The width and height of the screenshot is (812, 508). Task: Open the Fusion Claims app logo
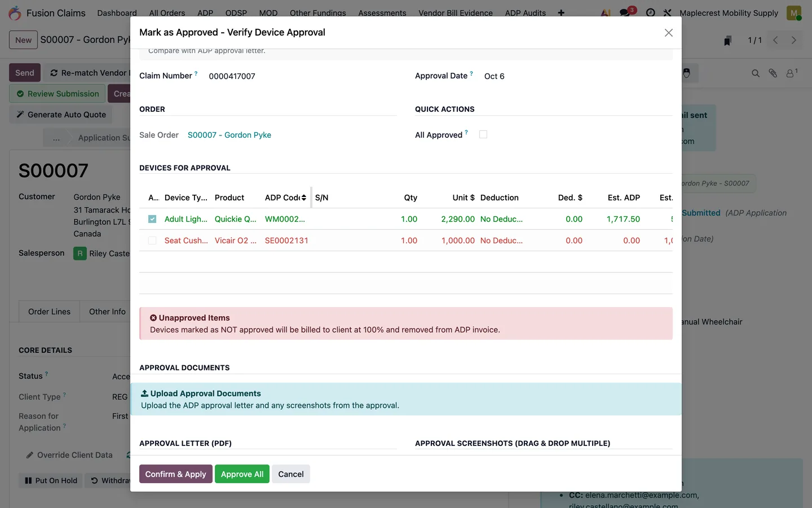click(15, 13)
